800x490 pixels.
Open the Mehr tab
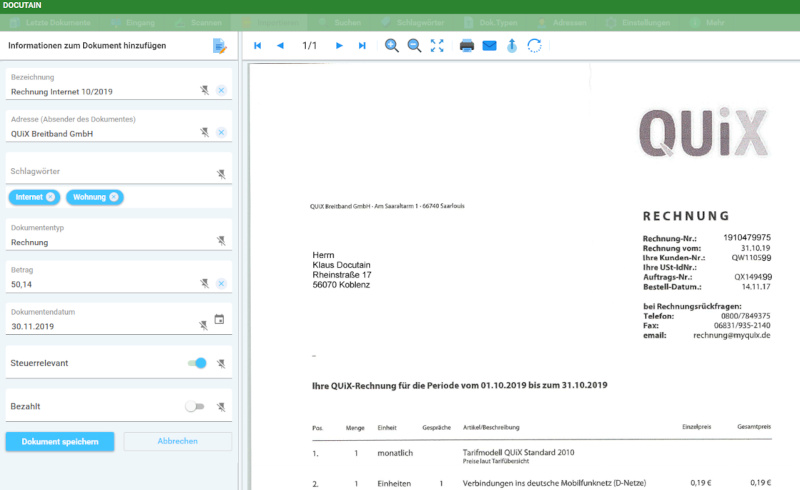(708, 22)
